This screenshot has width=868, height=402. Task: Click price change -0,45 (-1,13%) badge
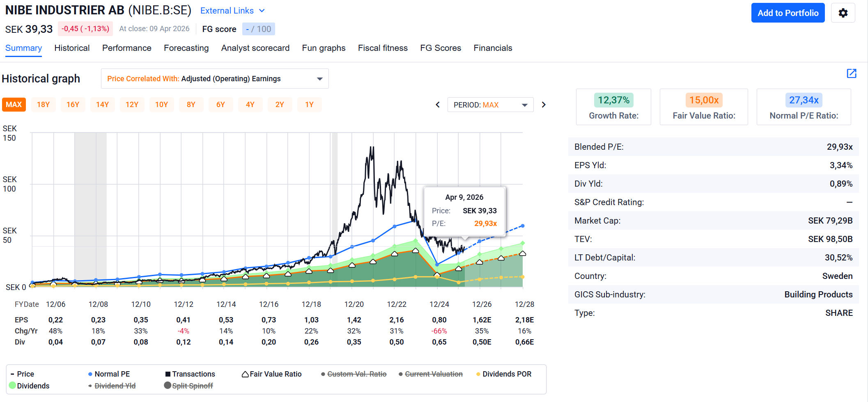point(85,29)
